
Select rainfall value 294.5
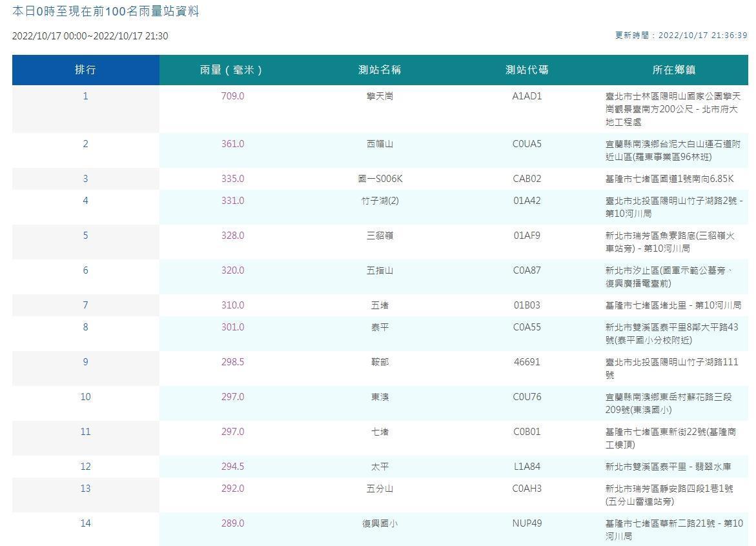click(233, 467)
